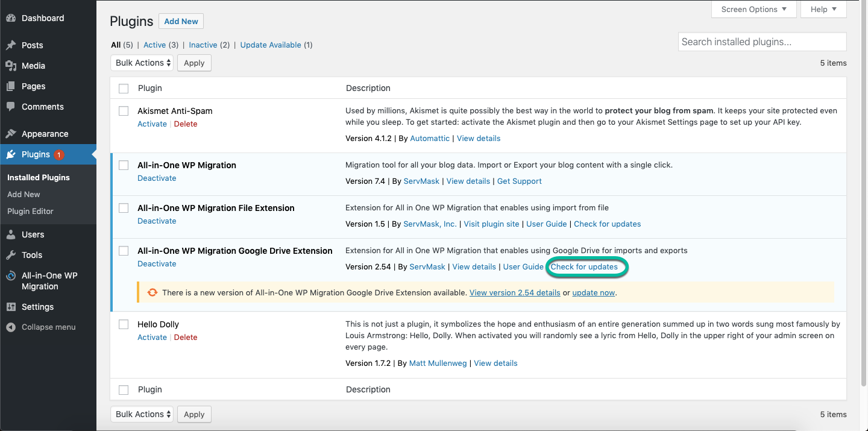
Task: Click the Comments speech bubble icon
Action: [11, 107]
